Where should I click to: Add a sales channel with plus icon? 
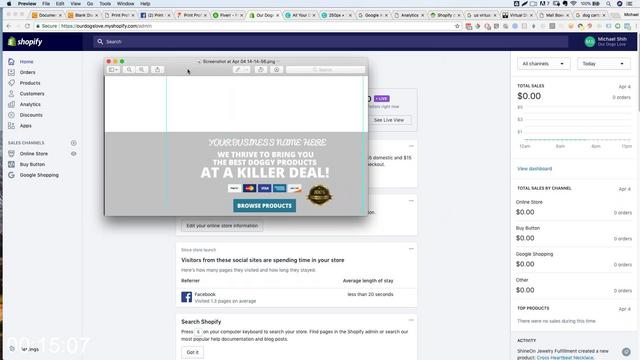point(73,143)
